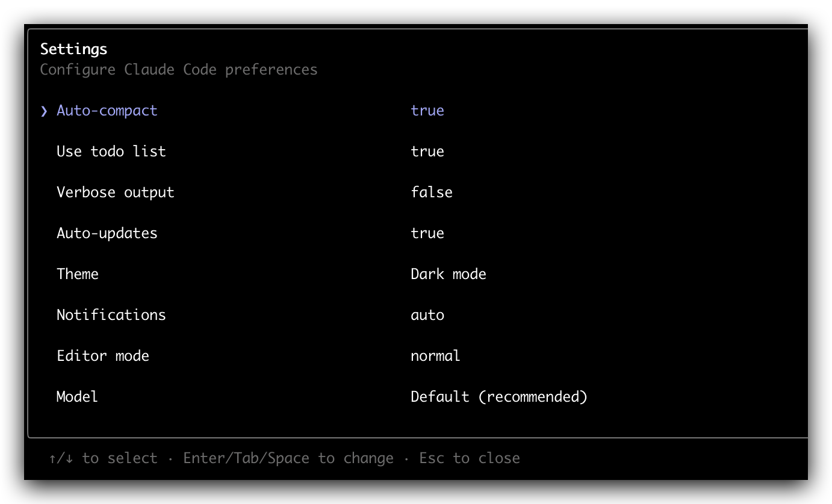Toggle the Auto-compact true value
The height and width of the screenshot is (504, 832).
[427, 111]
